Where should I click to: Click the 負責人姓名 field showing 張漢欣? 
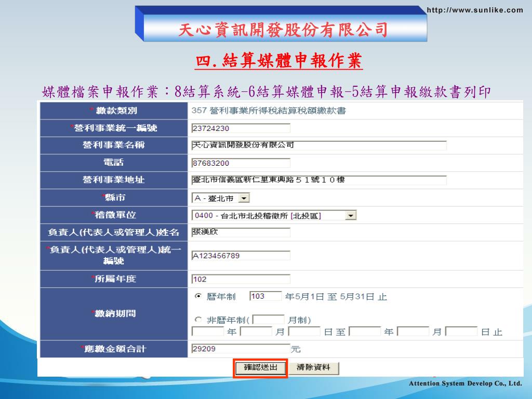(241, 232)
